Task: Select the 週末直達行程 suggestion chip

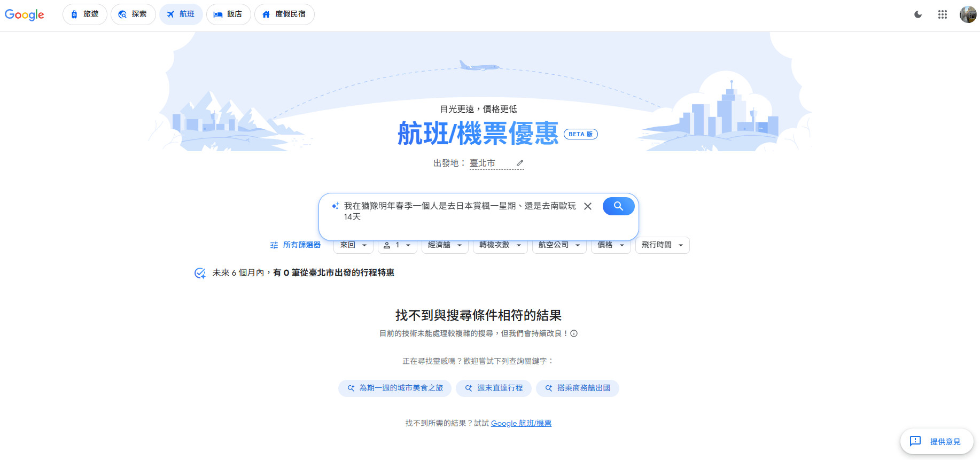Action: 493,388
